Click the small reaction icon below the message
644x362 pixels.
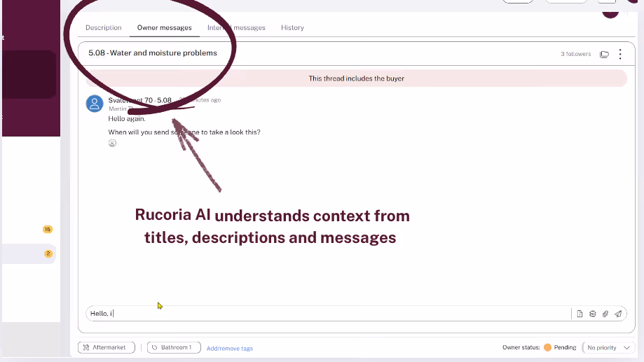(112, 144)
